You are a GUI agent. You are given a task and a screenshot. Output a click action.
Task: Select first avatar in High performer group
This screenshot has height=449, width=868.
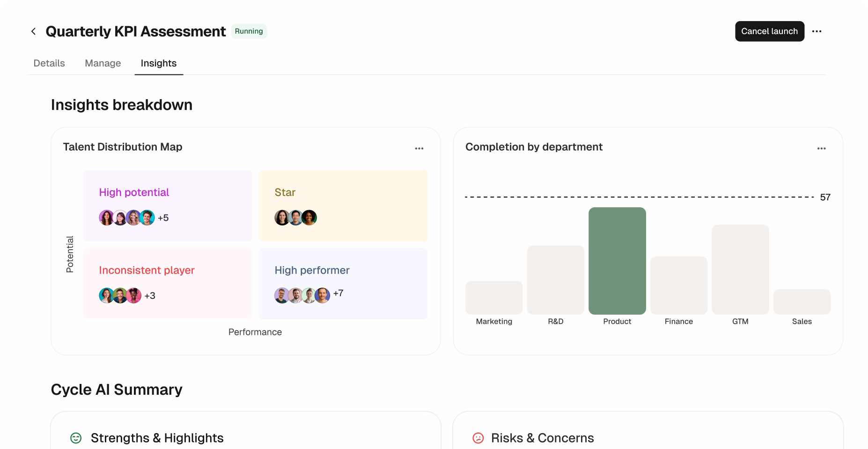tap(282, 296)
